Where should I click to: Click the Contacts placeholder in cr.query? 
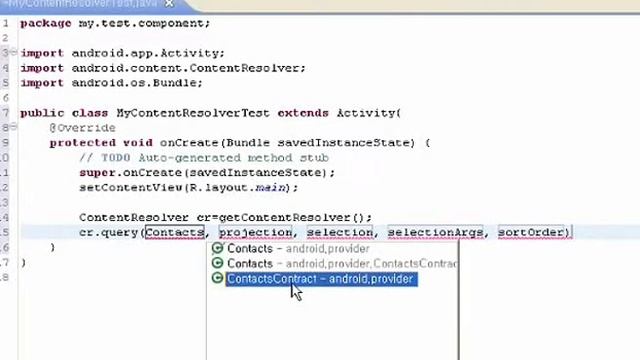175,232
